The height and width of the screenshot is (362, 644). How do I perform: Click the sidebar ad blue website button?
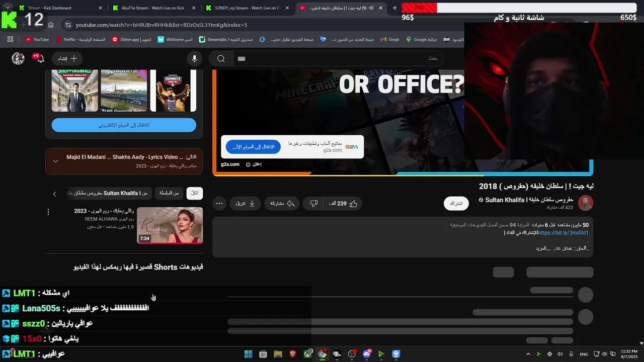[x=124, y=125]
